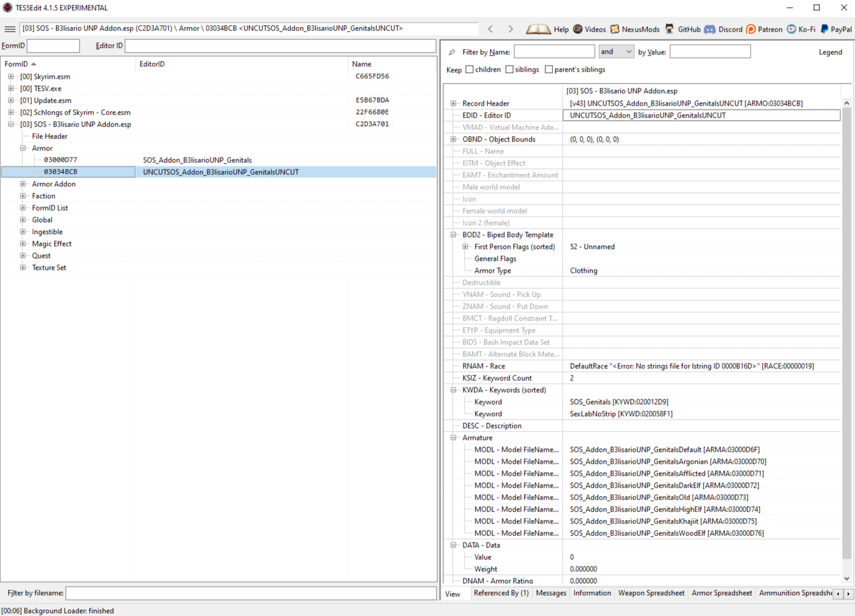
Task: Sort the tree by the Name column header
Action: [392, 64]
